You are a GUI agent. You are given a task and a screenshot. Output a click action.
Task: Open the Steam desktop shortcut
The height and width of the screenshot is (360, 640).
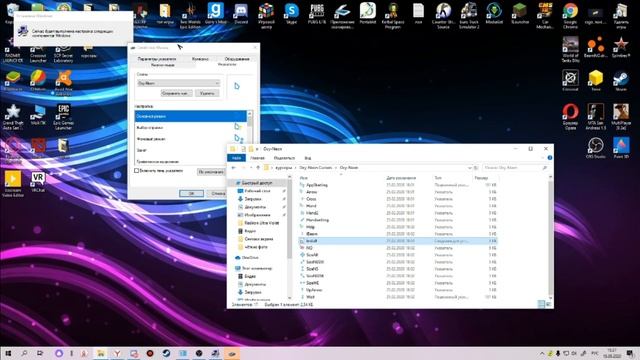coord(621,80)
